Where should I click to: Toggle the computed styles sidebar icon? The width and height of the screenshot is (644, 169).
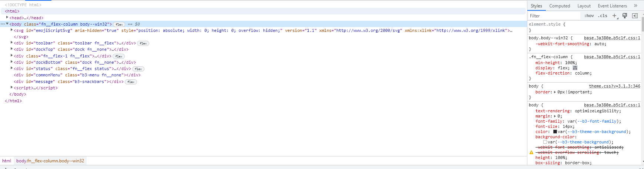coord(635,16)
